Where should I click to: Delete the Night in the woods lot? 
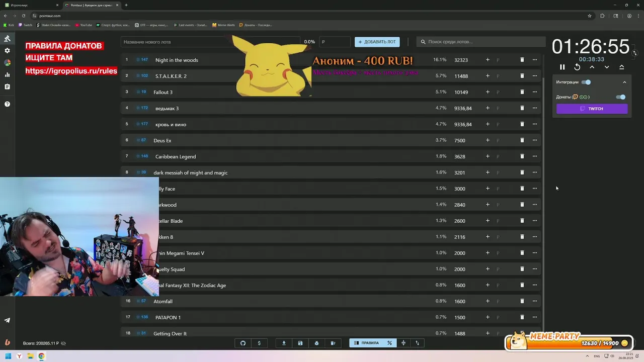click(522, 60)
